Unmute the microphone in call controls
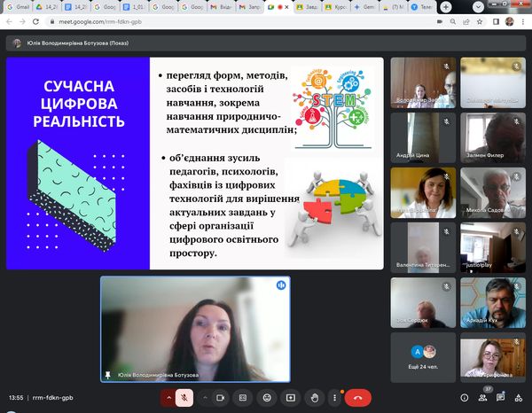 (x=185, y=398)
